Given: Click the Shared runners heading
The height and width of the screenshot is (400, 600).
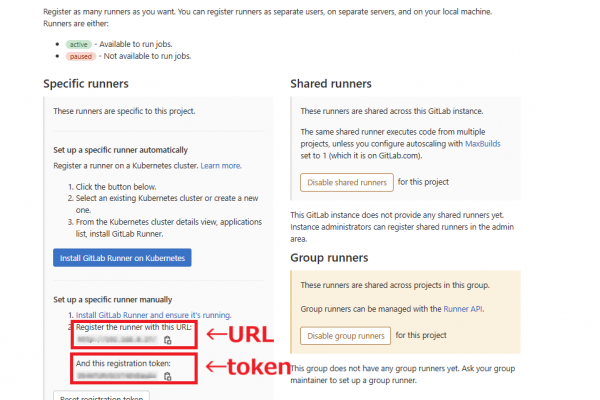Looking at the screenshot, I should [331, 84].
